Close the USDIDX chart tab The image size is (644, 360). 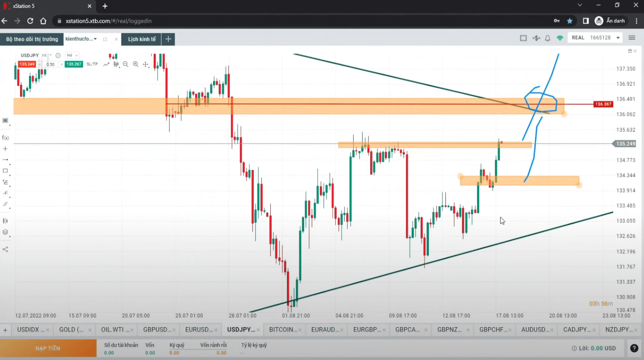[x=47, y=330]
